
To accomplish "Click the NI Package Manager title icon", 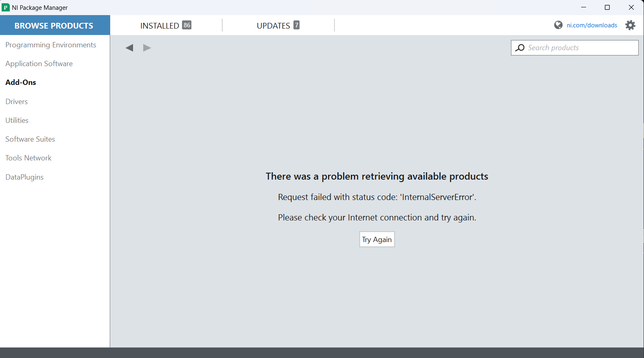I will click(6, 7).
